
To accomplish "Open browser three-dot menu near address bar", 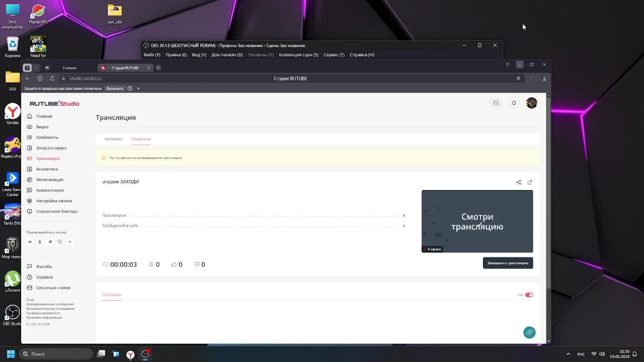I will click(530, 78).
